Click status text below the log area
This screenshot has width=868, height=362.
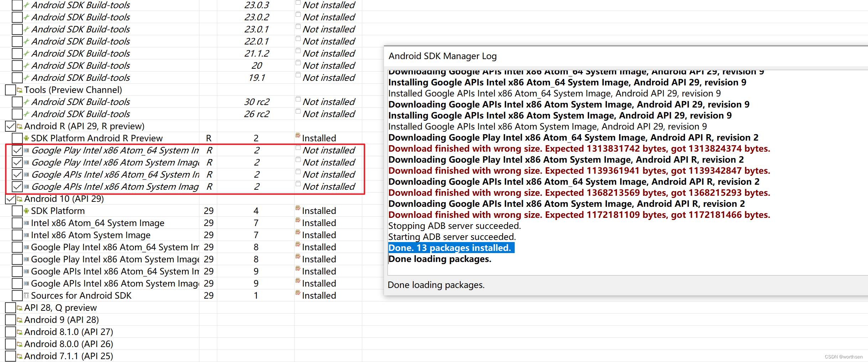click(436, 285)
